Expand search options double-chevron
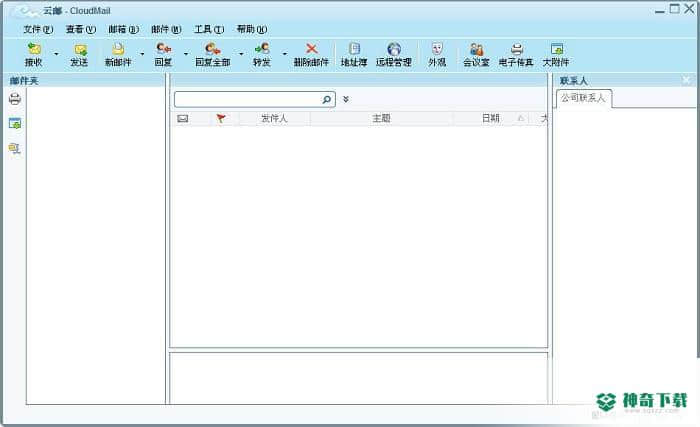The width and height of the screenshot is (700, 427). (346, 99)
